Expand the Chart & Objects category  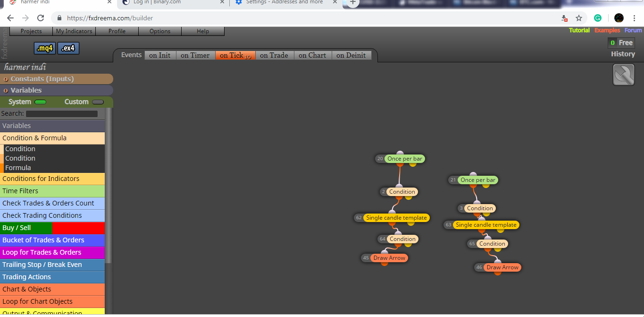pyautogui.click(x=52, y=289)
